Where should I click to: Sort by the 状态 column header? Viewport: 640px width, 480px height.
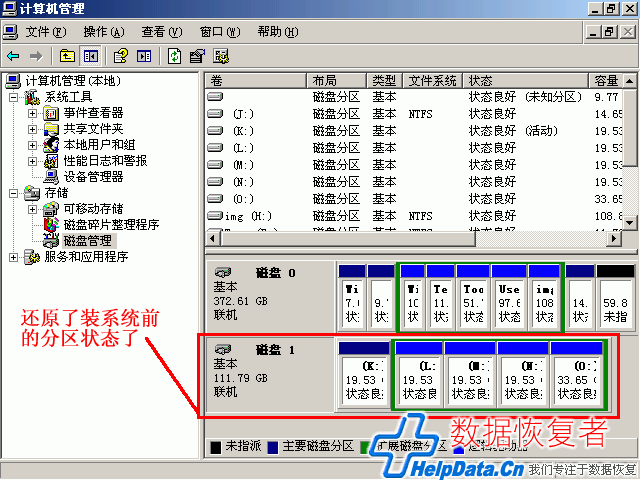click(526, 80)
